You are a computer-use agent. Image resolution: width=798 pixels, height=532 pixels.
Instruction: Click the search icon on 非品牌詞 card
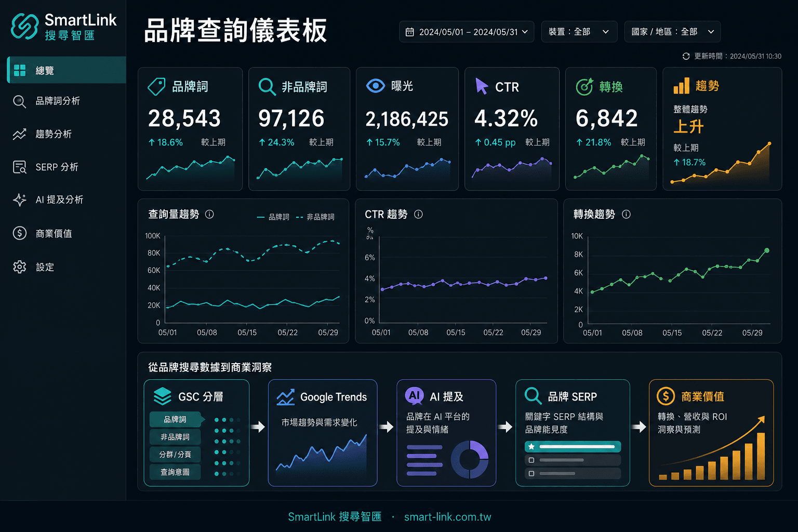(x=267, y=87)
